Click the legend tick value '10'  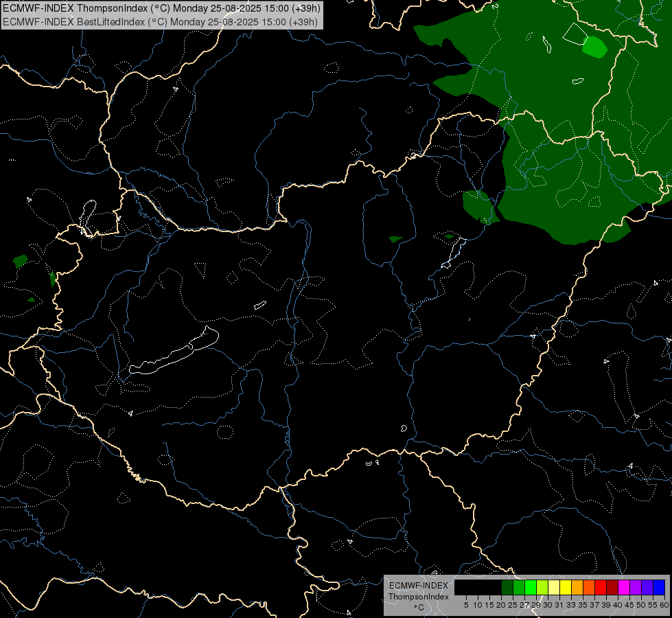click(478, 605)
